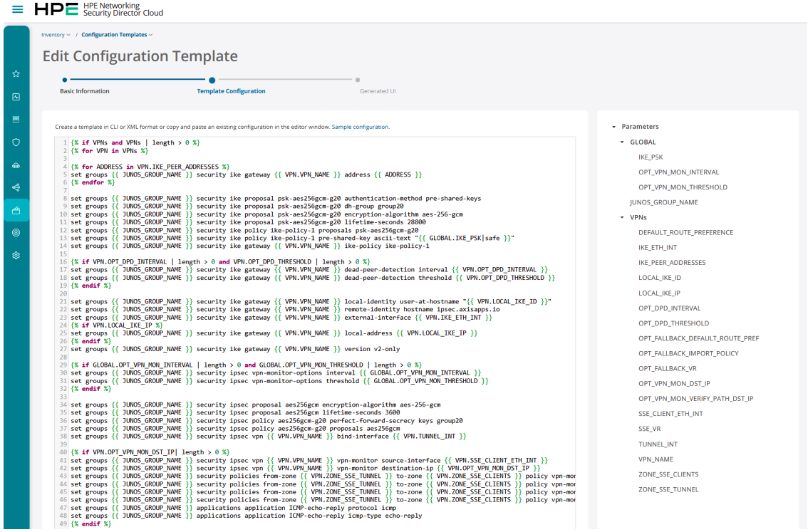
Task: Open the hamburger navigation menu
Action: 18,9
